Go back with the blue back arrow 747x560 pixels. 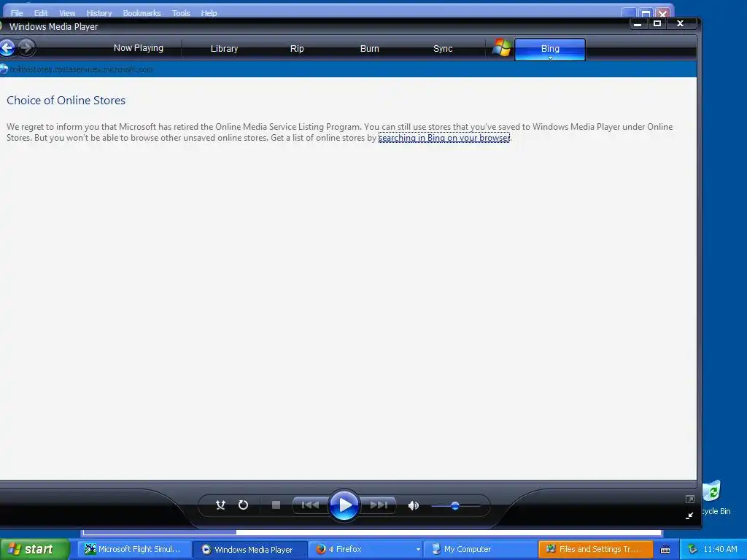pyautogui.click(x=7, y=47)
